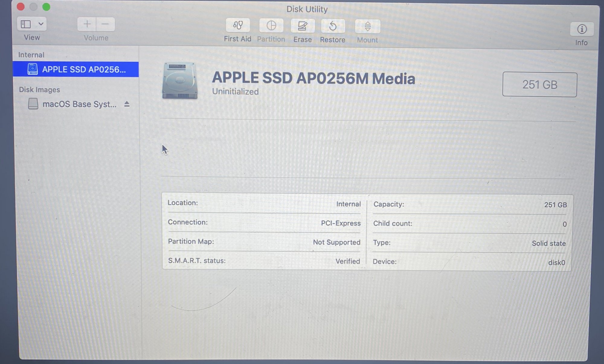Click the Disk Images section header
This screenshot has width=604, height=364.
[39, 90]
